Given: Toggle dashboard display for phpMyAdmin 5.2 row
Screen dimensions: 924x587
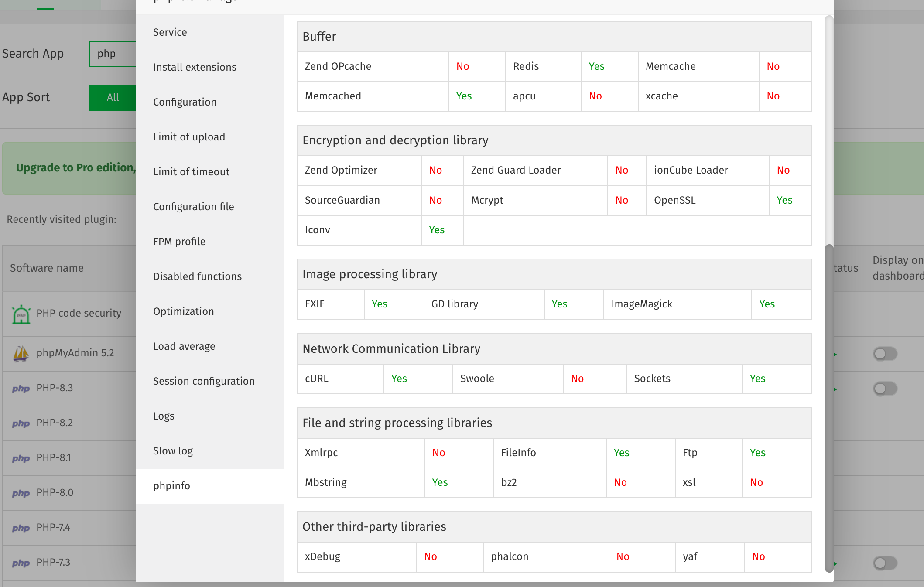Looking at the screenshot, I should (x=885, y=354).
